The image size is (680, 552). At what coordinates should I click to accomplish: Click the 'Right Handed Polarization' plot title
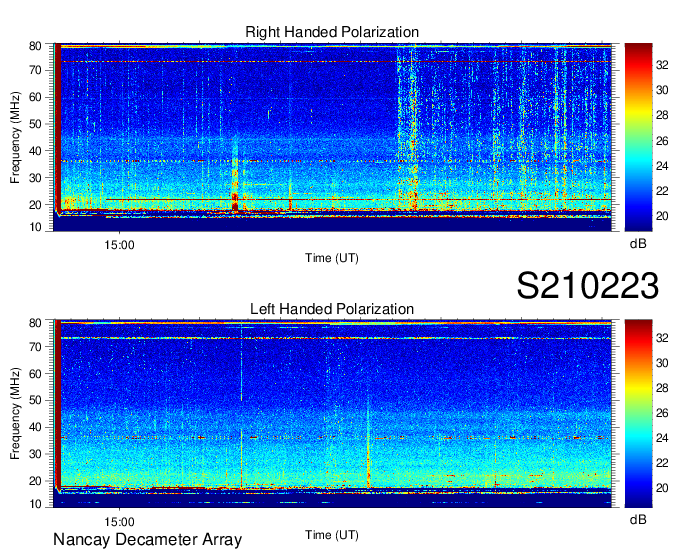pos(332,32)
